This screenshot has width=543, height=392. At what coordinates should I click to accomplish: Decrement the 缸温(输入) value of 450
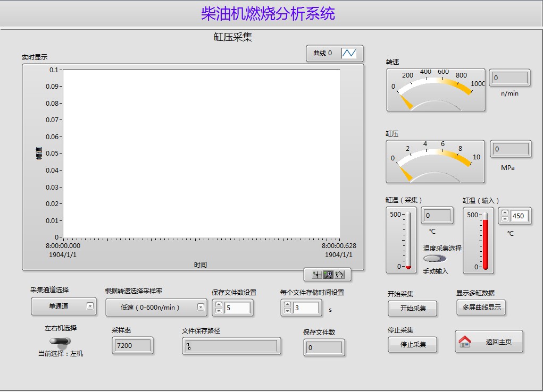click(x=505, y=219)
